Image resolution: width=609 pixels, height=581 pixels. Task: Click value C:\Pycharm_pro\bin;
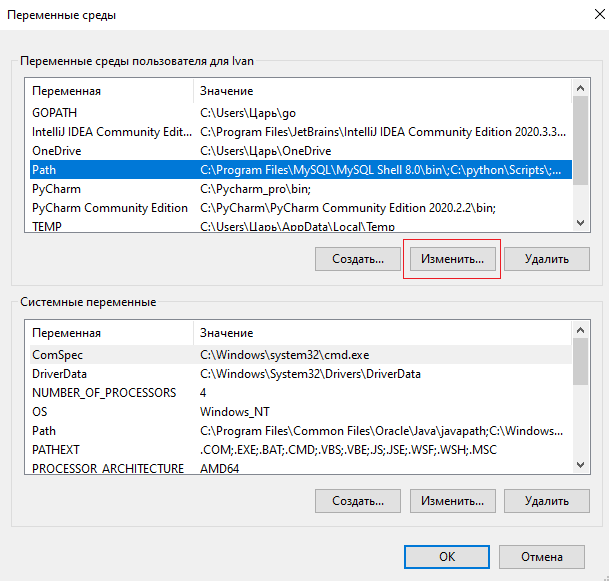click(x=255, y=189)
